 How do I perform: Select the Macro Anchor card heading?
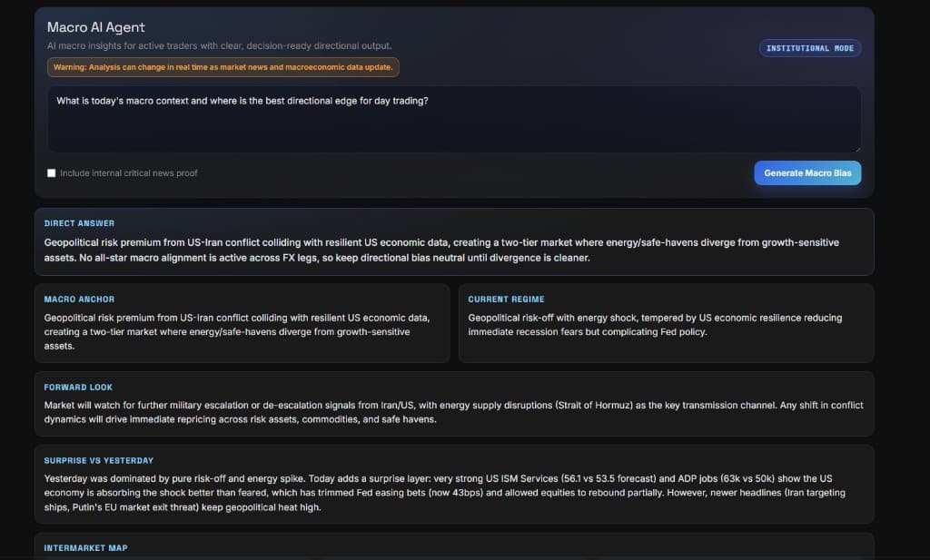pyautogui.click(x=80, y=299)
